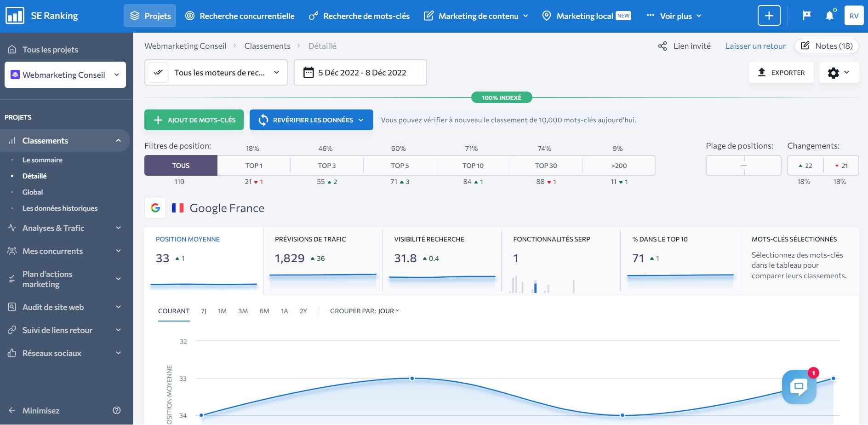
Task: Select the TOP 3 position filter
Action: tap(327, 165)
